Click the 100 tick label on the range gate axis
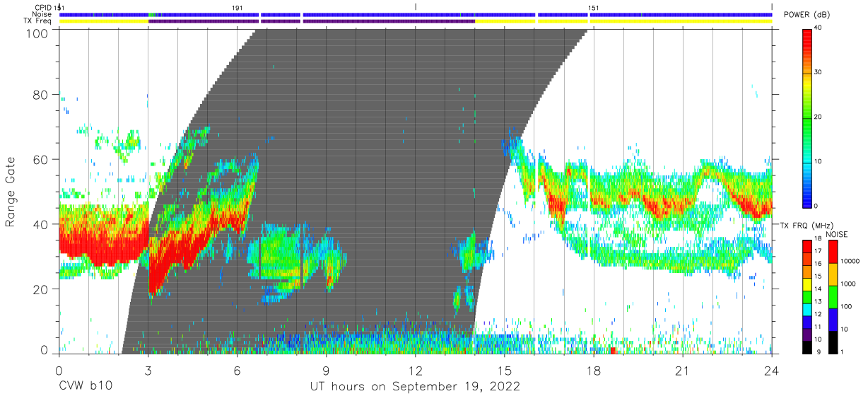This screenshot has width=868, height=401. point(37,33)
